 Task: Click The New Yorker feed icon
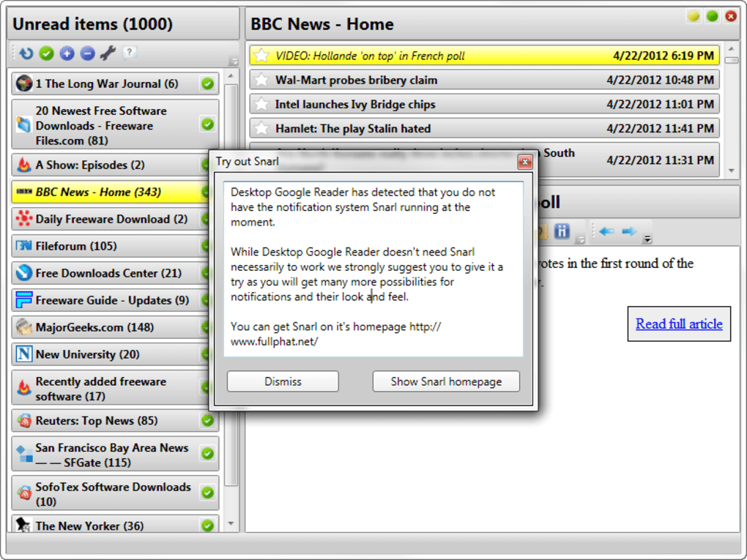pos(24,525)
